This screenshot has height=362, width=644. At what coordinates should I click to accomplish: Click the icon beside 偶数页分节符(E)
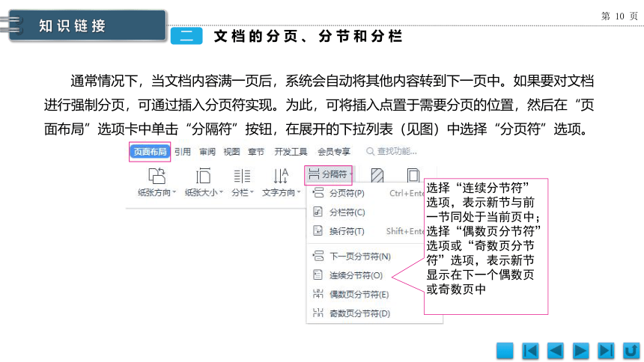pyautogui.click(x=318, y=294)
